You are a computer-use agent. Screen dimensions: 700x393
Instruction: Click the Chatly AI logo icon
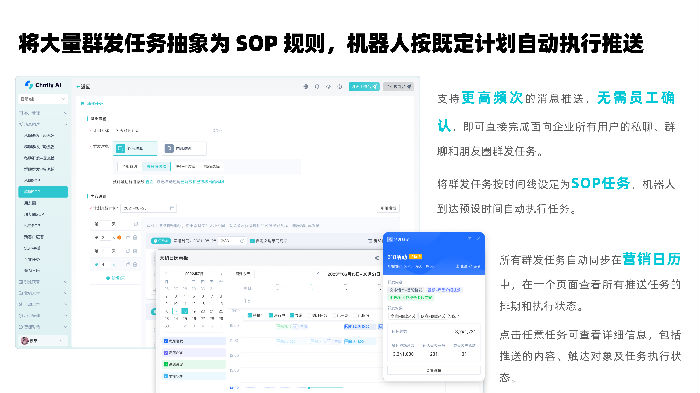click(29, 84)
